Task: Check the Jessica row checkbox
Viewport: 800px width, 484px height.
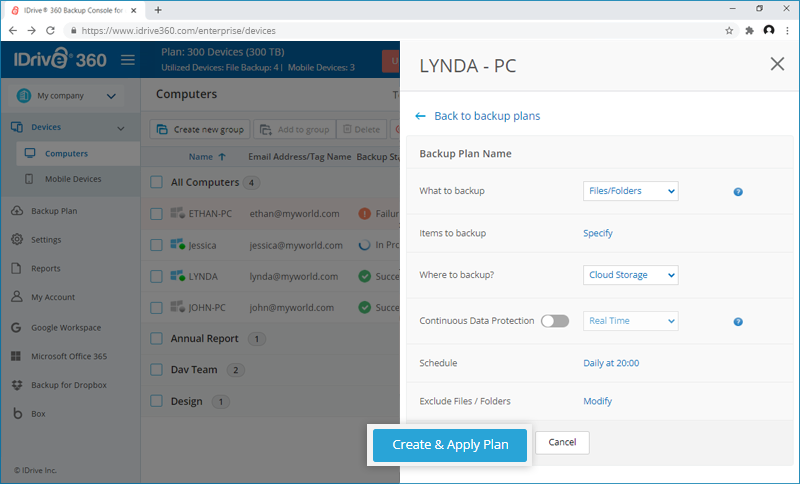Action: point(157,245)
